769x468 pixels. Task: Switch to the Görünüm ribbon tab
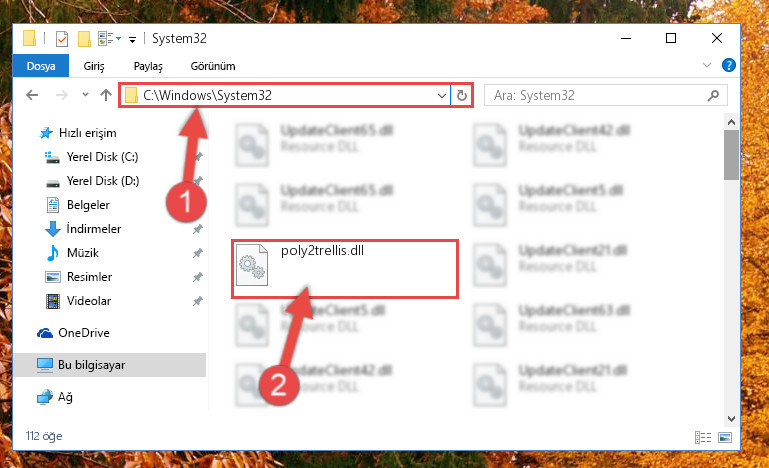point(213,66)
